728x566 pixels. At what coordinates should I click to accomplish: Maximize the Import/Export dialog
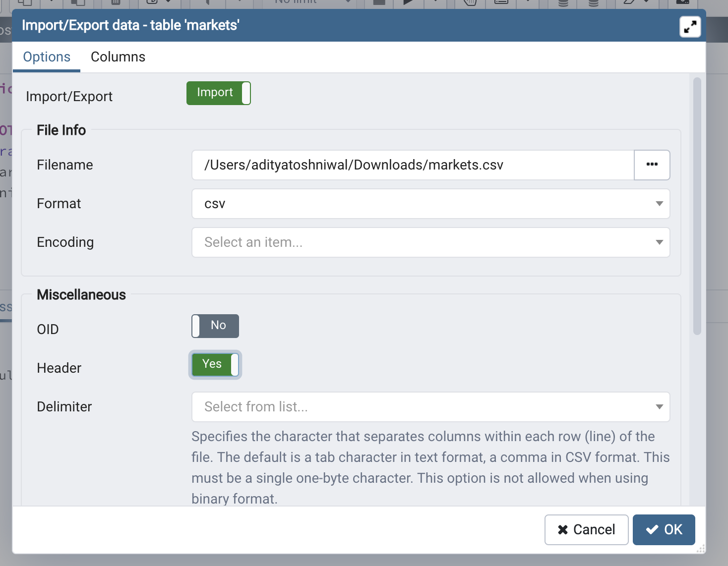(690, 27)
